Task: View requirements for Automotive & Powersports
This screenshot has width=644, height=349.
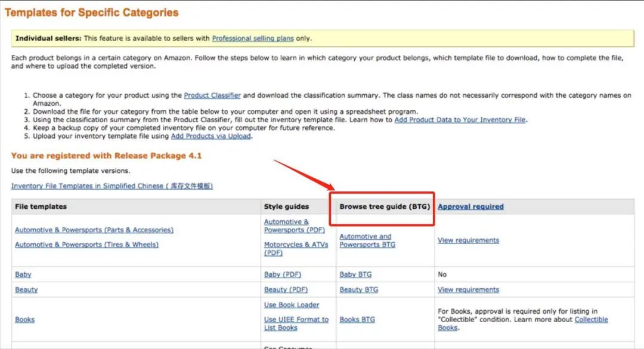Action: [x=468, y=240]
